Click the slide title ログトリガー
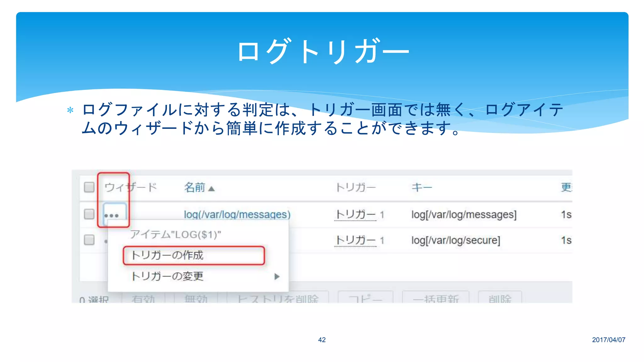The width and height of the screenshot is (644, 362). pyautogui.click(x=323, y=51)
